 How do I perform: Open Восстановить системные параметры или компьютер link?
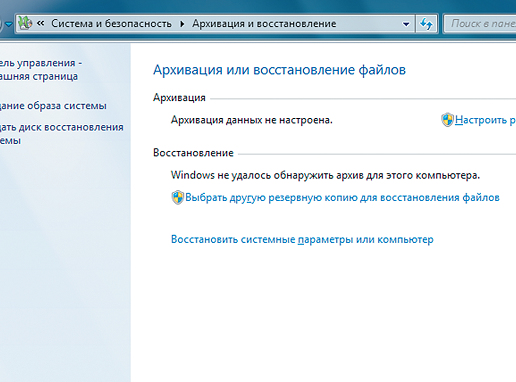tap(302, 239)
